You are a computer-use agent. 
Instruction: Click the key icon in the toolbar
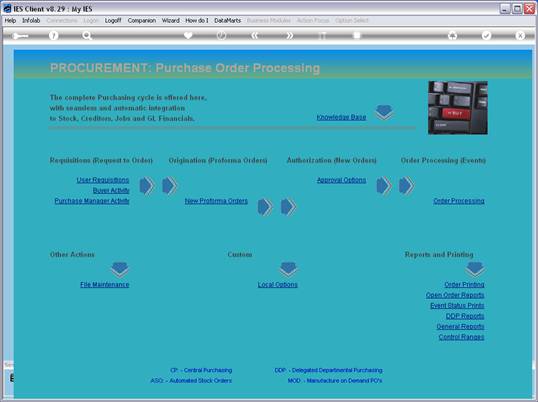20,36
